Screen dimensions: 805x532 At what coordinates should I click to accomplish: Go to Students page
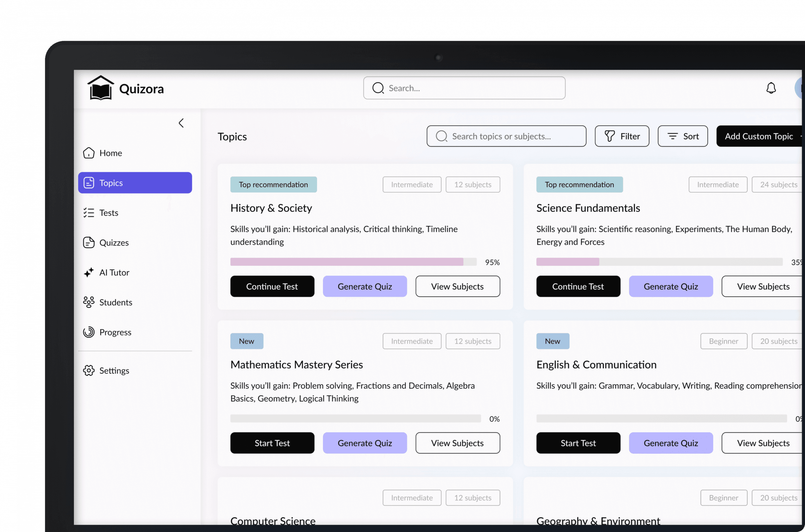coord(135,302)
